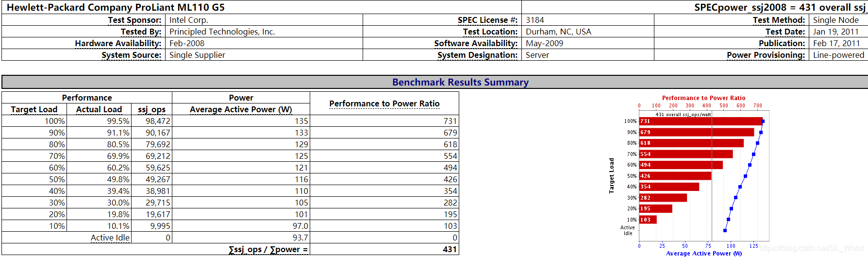Click the Active Idle row label

click(x=110, y=238)
